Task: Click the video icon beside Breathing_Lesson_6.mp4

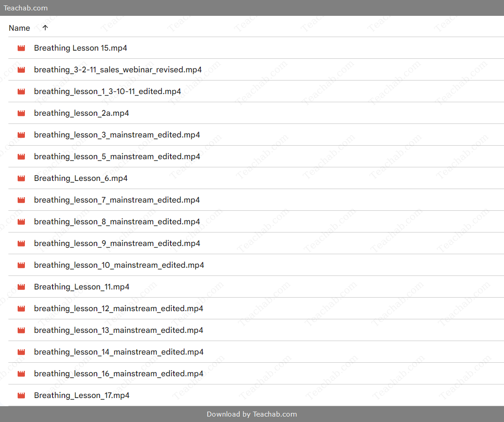Action: coord(21,178)
